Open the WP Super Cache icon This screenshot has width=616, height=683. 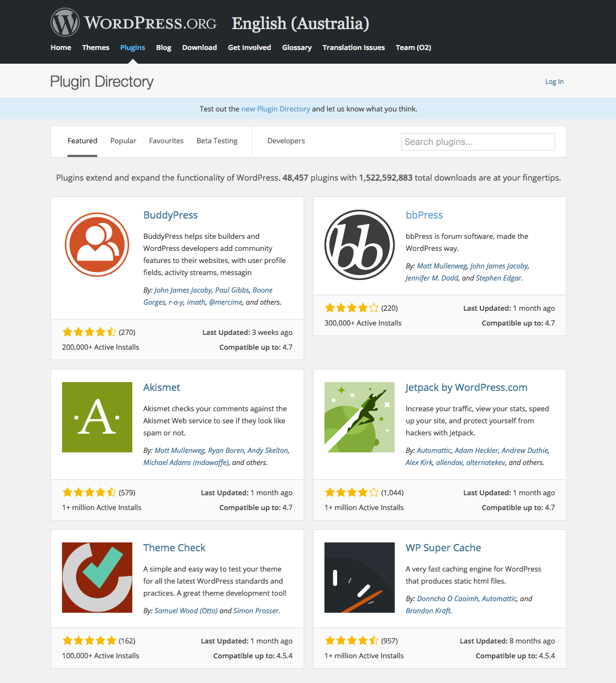pos(360,578)
